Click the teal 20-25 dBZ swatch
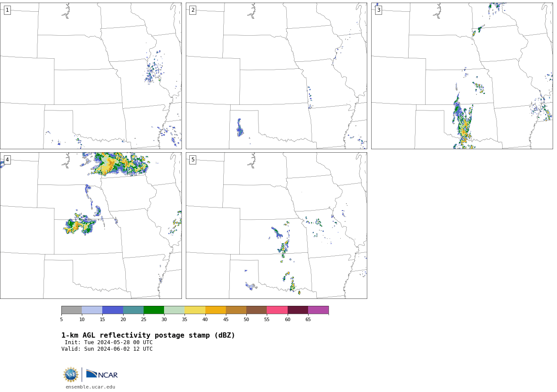The width and height of the screenshot is (557, 392). [133, 310]
